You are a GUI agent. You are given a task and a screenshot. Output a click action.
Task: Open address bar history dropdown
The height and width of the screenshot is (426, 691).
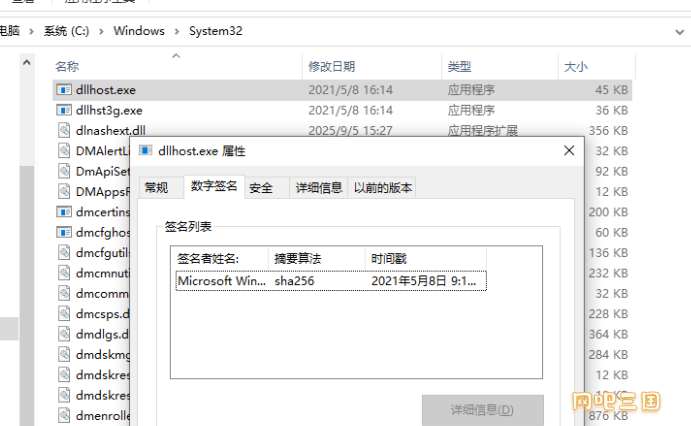[680, 32]
